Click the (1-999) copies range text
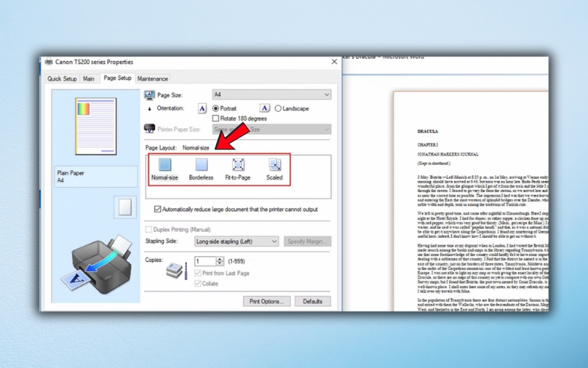This screenshot has height=368, width=588. click(236, 261)
